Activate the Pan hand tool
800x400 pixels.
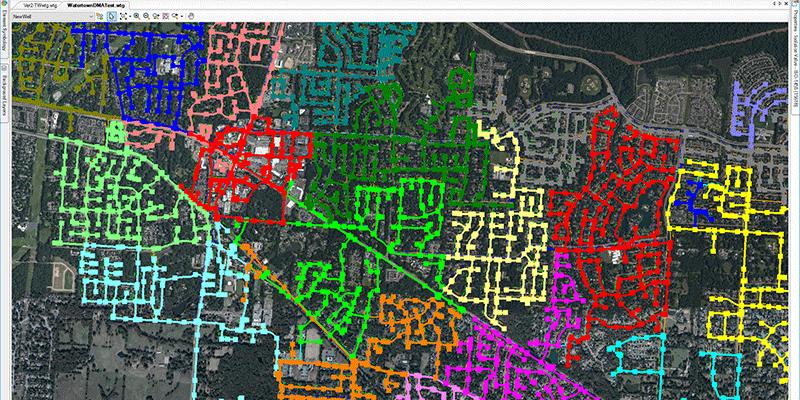[x=192, y=17]
